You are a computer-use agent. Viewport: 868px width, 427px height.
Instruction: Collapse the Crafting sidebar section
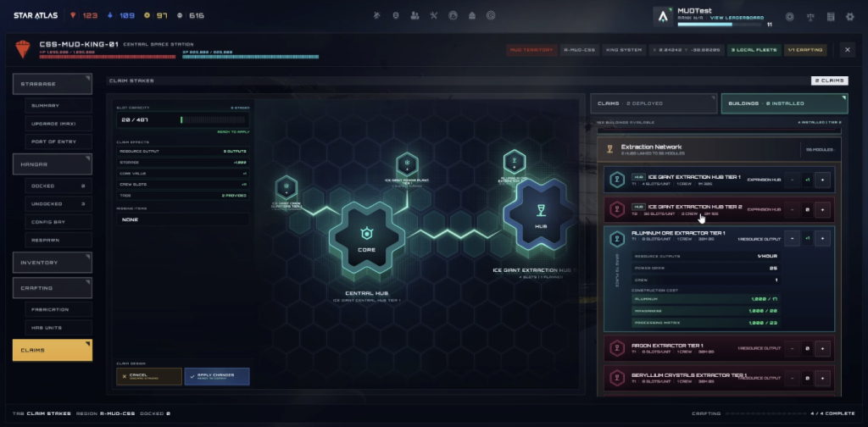click(52, 288)
